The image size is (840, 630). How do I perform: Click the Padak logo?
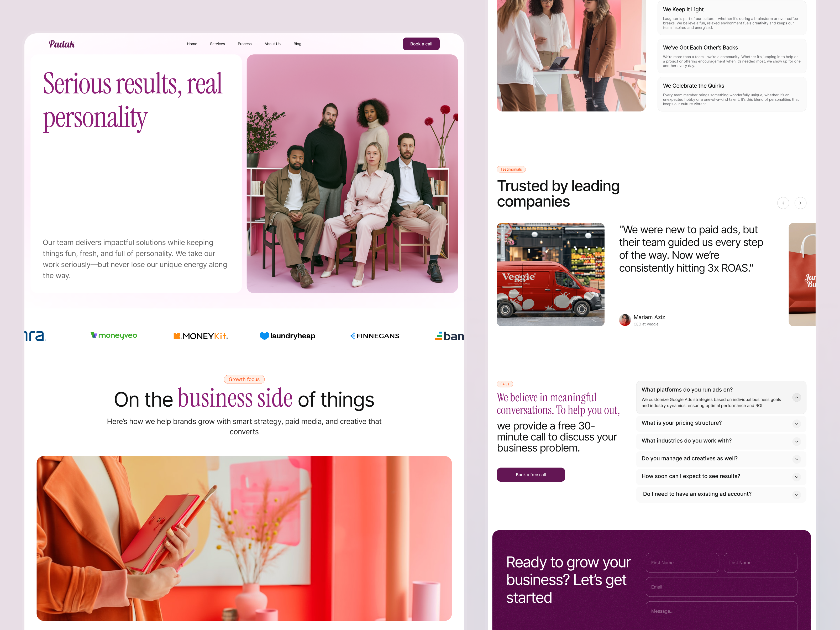tap(61, 44)
